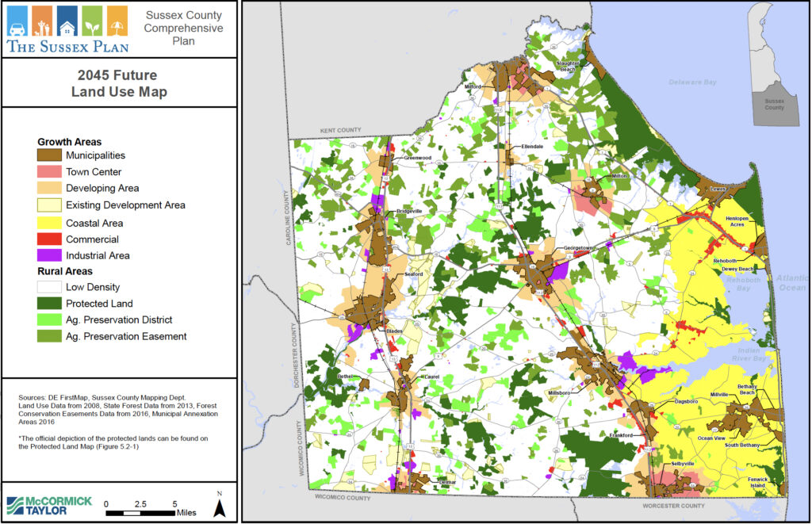Image resolution: width=812 pixels, height=524 pixels.
Task: Click the 'Growth Areas' legend heading
Action: (x=70, y=142)
